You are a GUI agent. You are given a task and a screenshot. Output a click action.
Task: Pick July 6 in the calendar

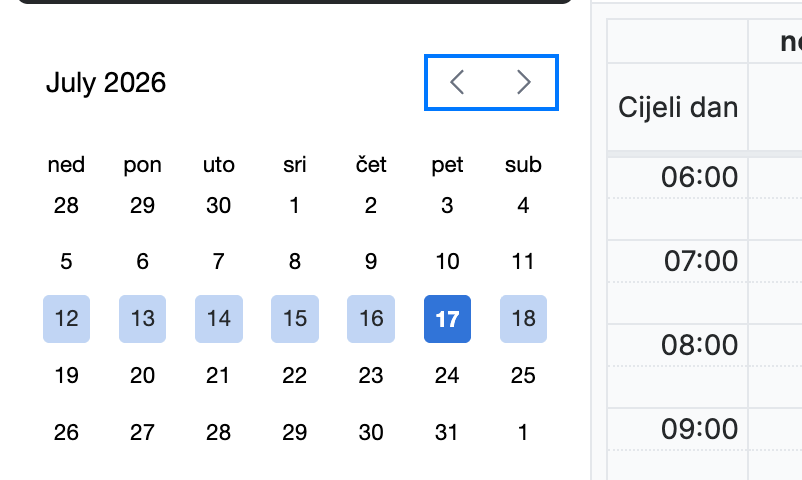pyautogui.click(x=143, y=262)
